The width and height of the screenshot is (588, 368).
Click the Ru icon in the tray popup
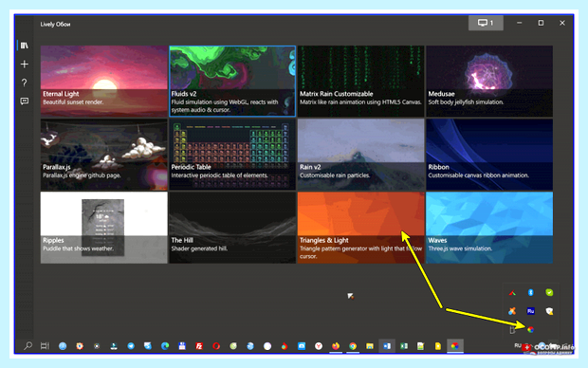click(x=531, y=311)
